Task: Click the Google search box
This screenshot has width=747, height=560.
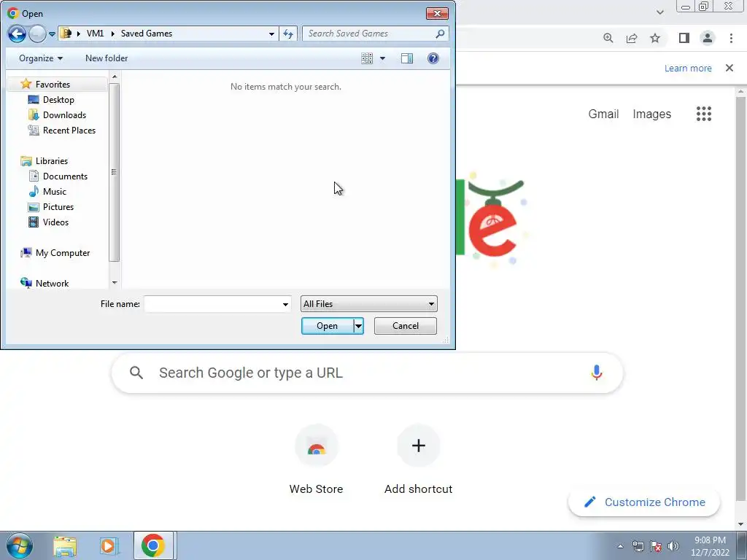Action: tap(367, 373)
